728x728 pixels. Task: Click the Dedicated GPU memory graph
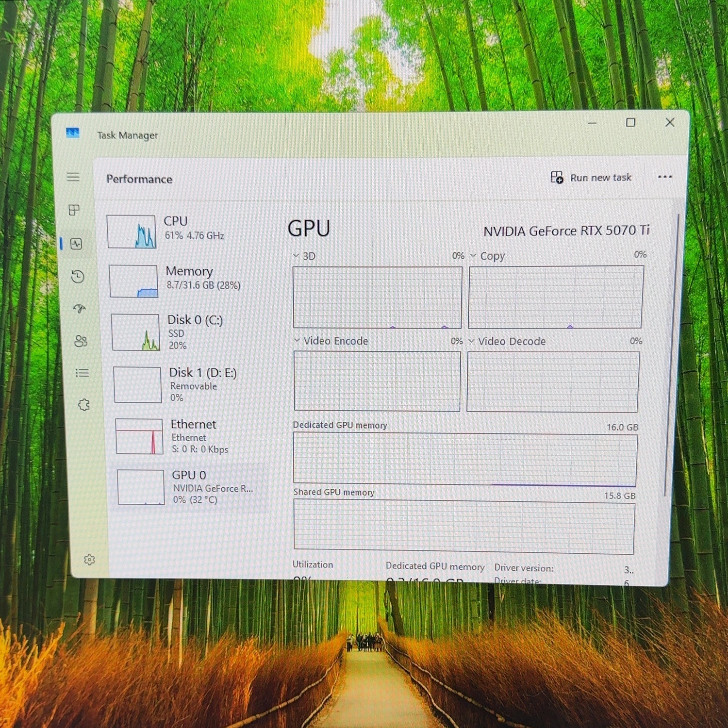(465, 460)
